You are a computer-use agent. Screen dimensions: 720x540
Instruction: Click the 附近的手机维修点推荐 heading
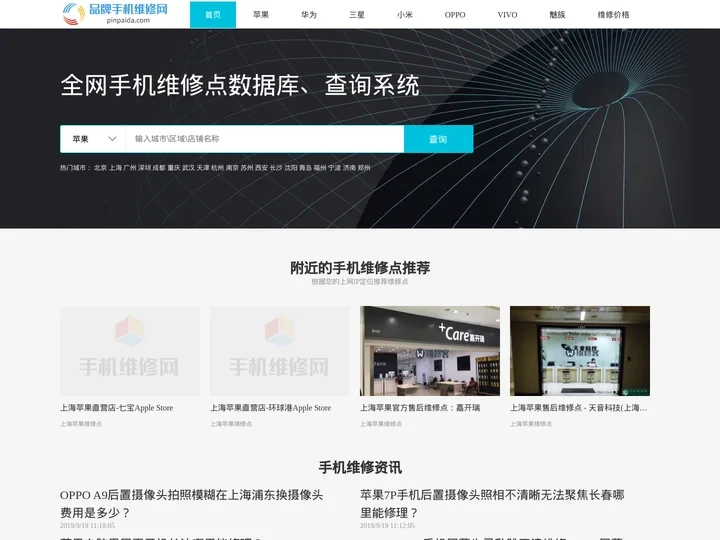[360, 268]
